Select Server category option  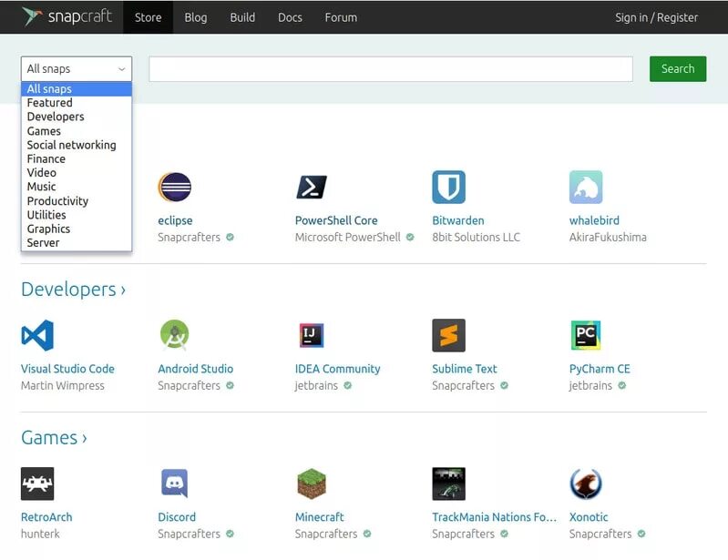tap(77, 242)
